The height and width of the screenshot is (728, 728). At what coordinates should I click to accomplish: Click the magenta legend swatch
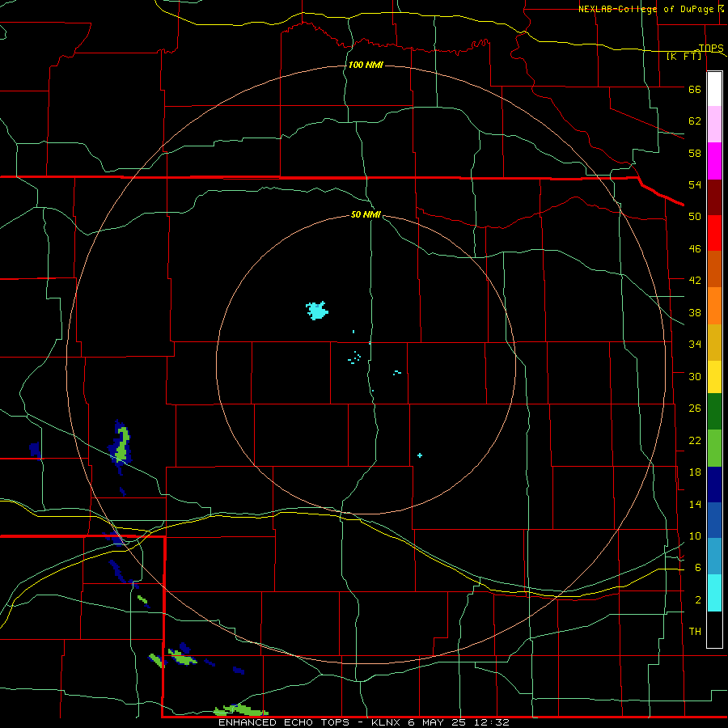[714, 161]
